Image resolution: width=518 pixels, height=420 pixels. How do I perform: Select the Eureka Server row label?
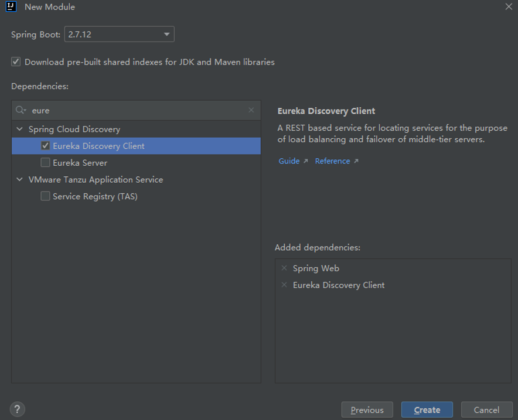(x=80, y=163)
